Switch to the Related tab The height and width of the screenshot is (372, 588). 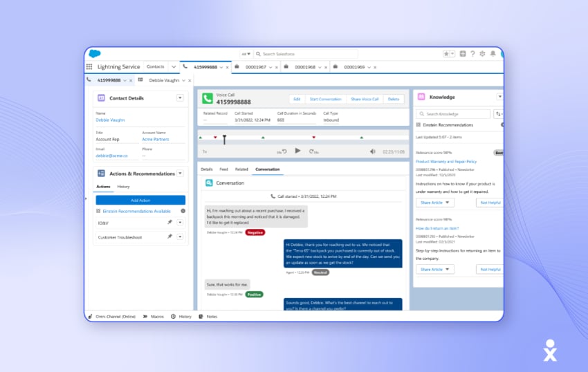241,169
